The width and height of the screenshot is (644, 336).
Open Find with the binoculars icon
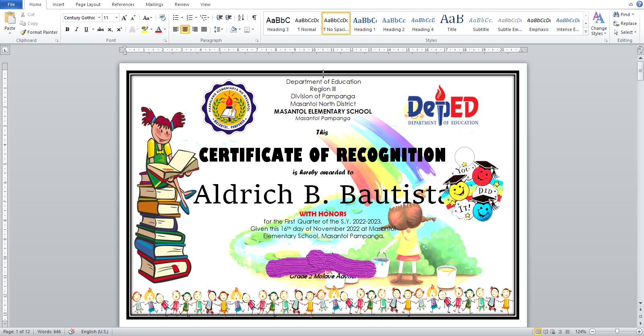click(616, 15)
